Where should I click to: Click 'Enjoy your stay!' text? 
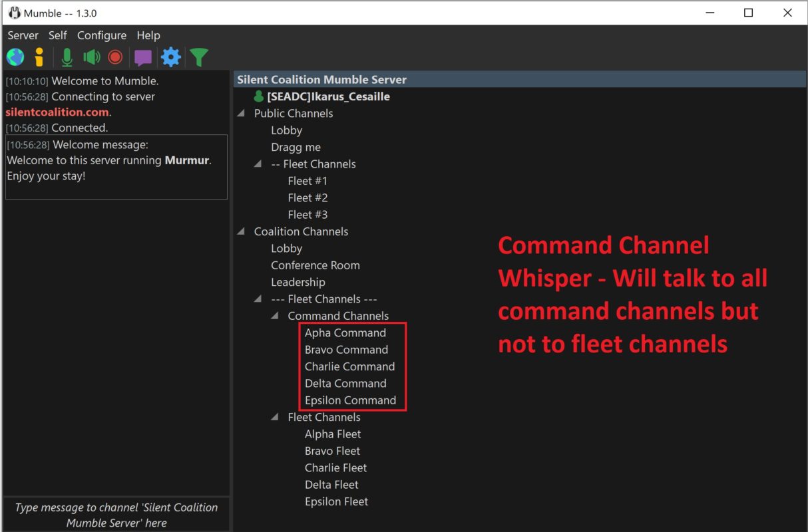[x=46, y=176]
